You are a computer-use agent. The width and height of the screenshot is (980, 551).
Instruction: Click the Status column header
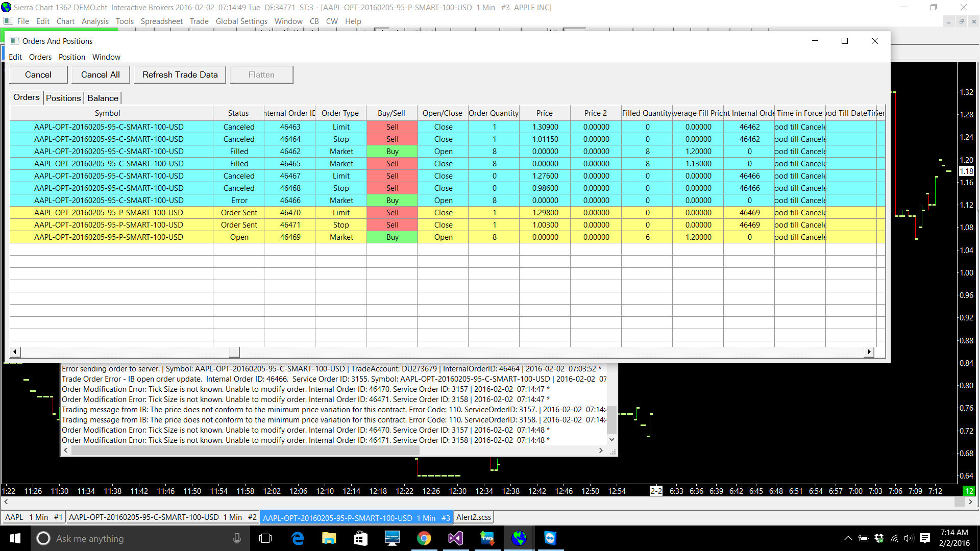tap(238, 113)
